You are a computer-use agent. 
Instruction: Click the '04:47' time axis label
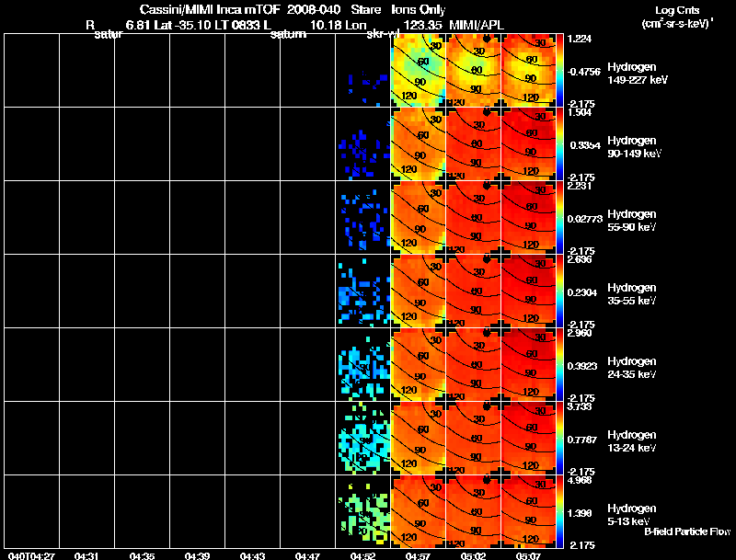pyautogui.click(x=308, y=556)
